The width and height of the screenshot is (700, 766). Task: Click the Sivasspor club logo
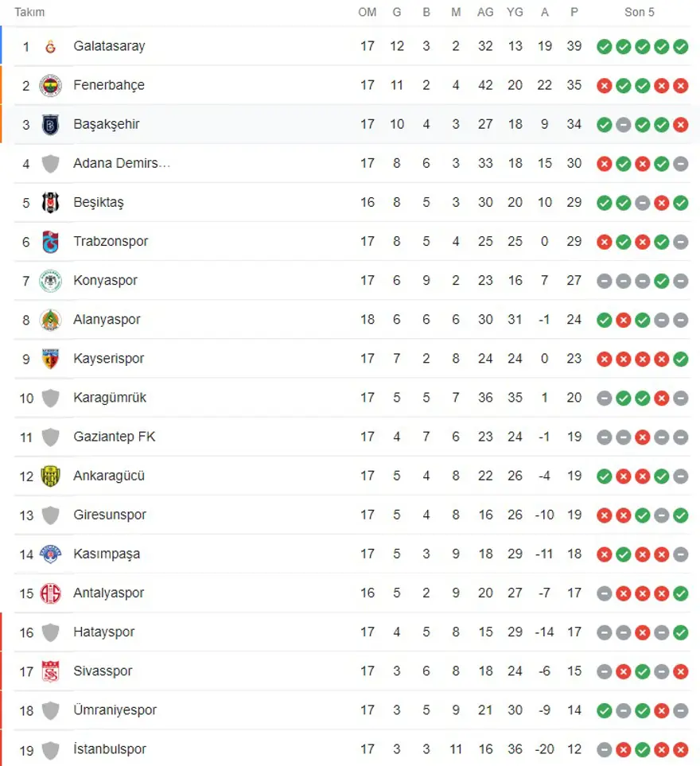[51, 671]
